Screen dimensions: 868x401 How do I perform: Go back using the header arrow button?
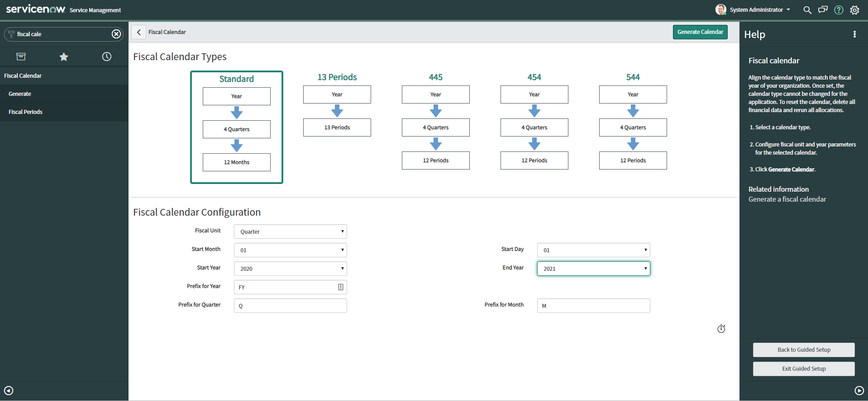click(x=139, y=32)
